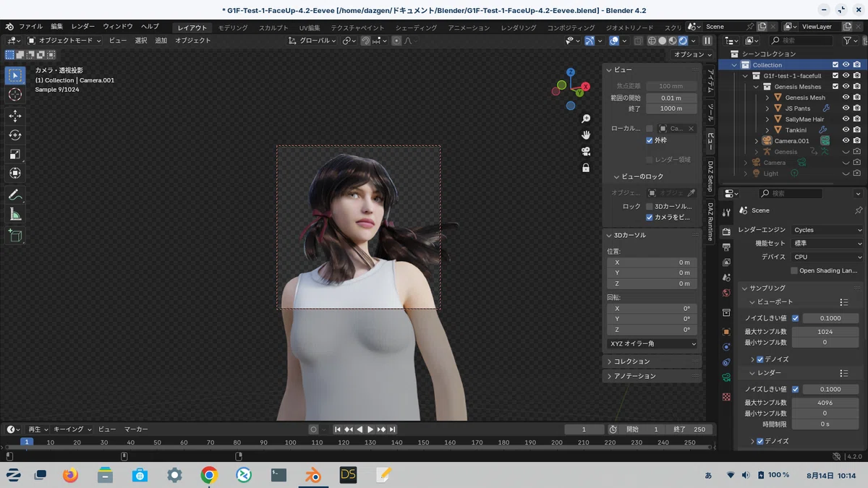The image size is (868, 488).
Task: Select the Scale tool
Action: 15,154
